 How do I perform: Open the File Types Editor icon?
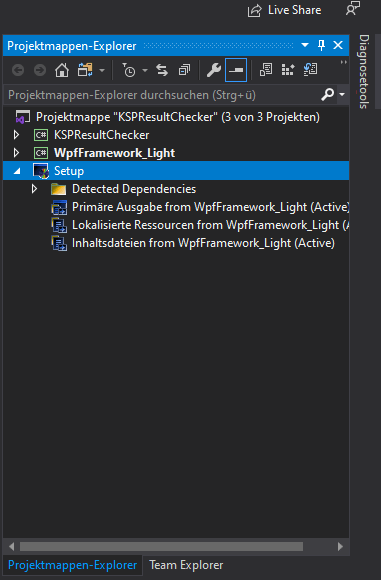tap(310, 70)
